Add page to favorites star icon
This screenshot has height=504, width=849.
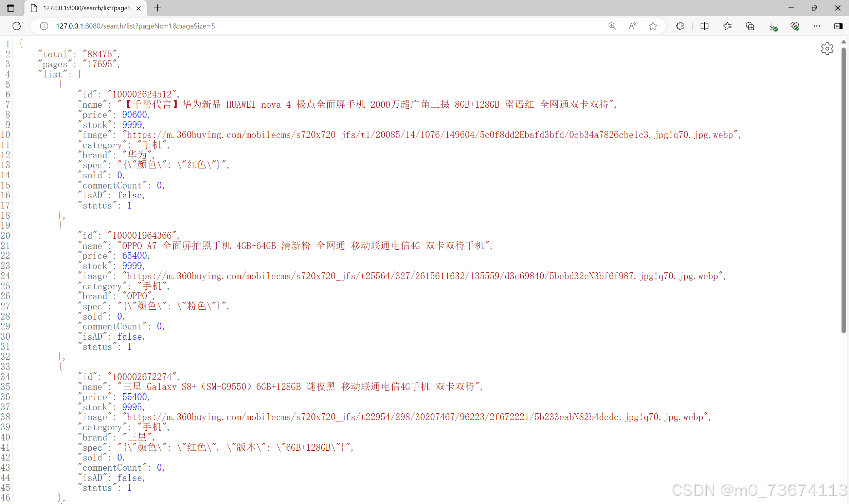[653, 26]
